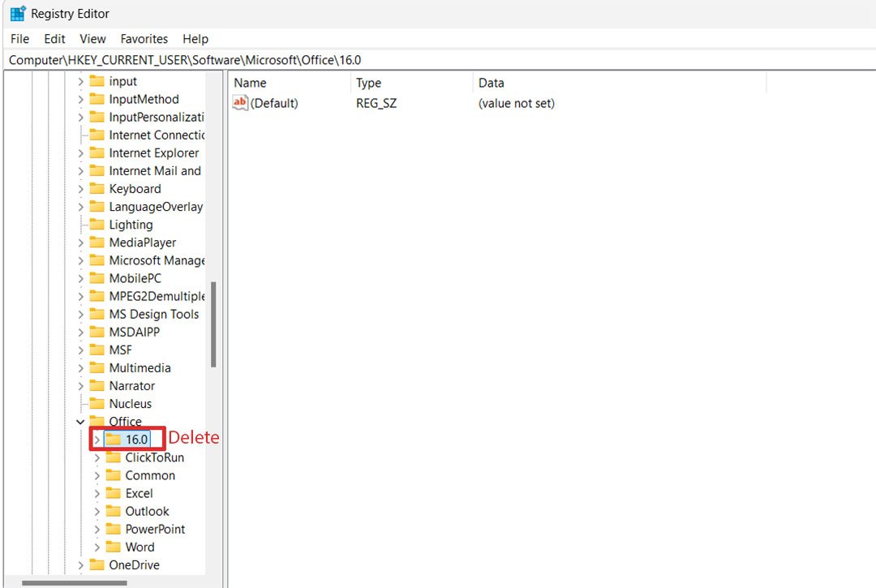Collapse the Office key in the tree
The width and height of the screenshot is (876, 588).
click(x=80, y=422)
